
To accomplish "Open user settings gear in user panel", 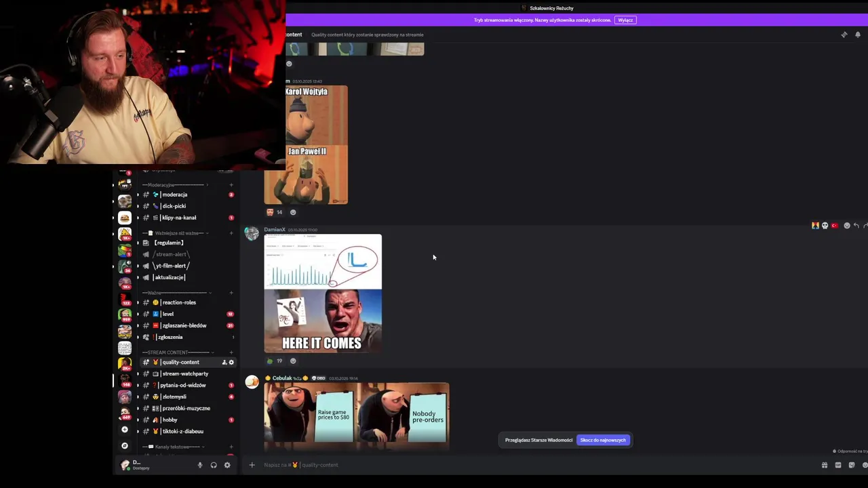I will pos(227,465).
